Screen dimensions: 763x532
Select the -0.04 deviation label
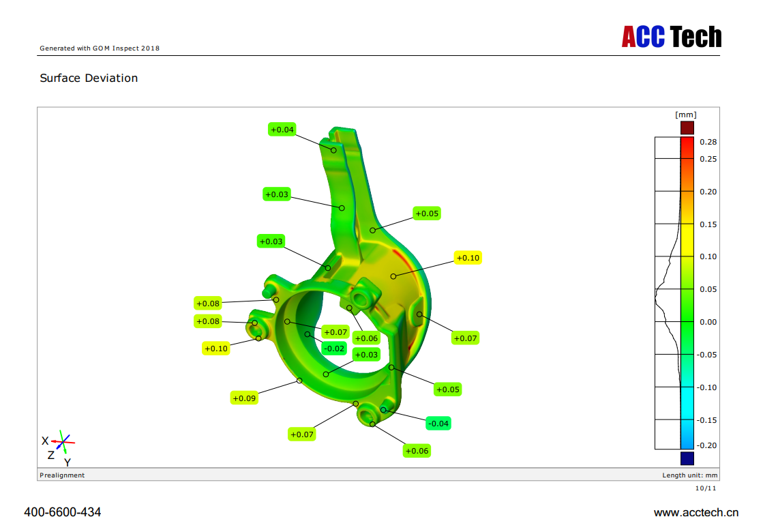[438, 424]
